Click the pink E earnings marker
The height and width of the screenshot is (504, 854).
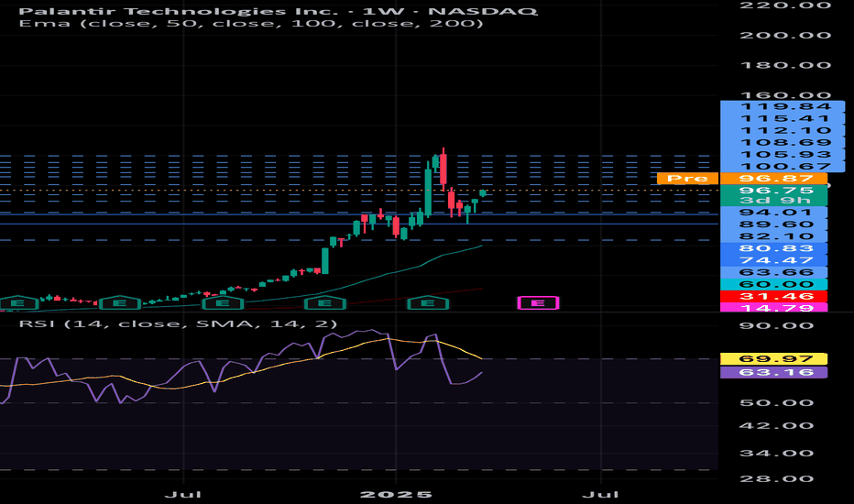click(538, 303)
